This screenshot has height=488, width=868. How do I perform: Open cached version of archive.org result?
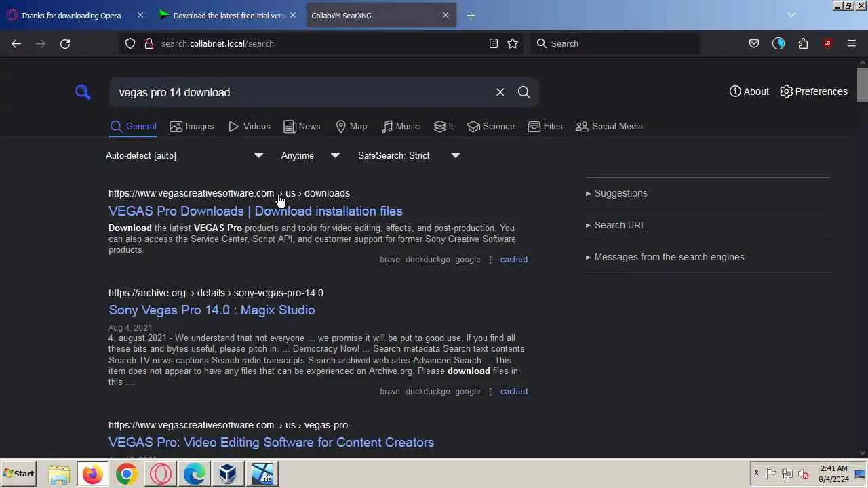(514, 392)
